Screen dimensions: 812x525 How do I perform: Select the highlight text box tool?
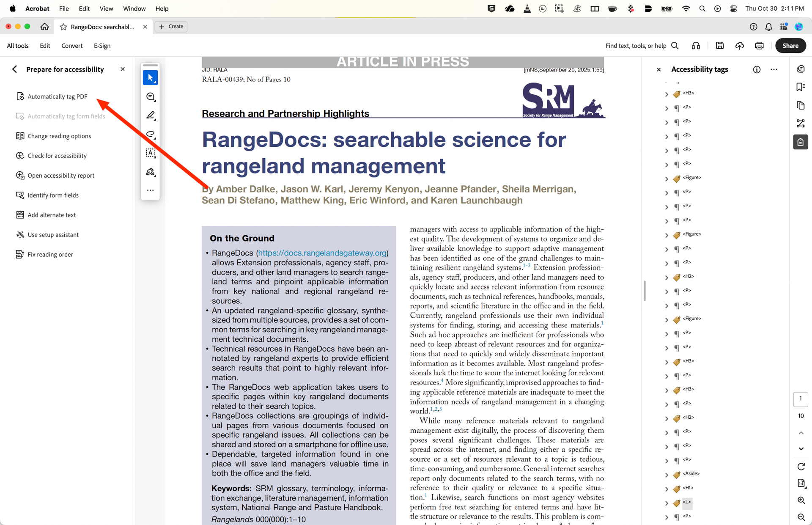150,153
